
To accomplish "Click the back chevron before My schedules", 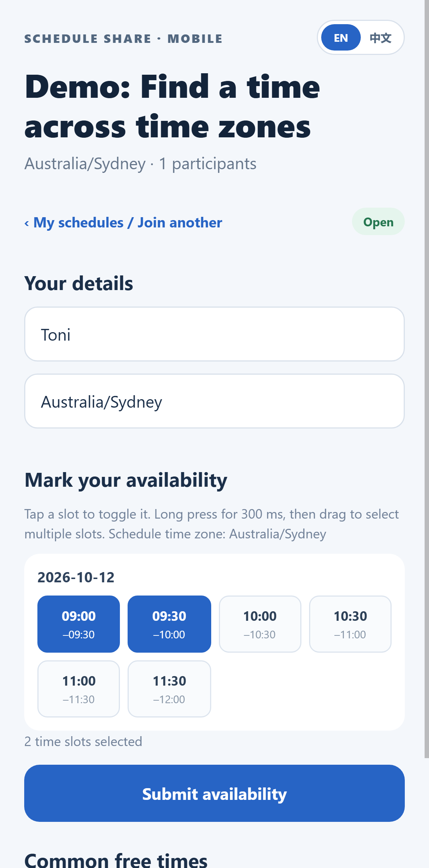I will click(x=27, y=223).
